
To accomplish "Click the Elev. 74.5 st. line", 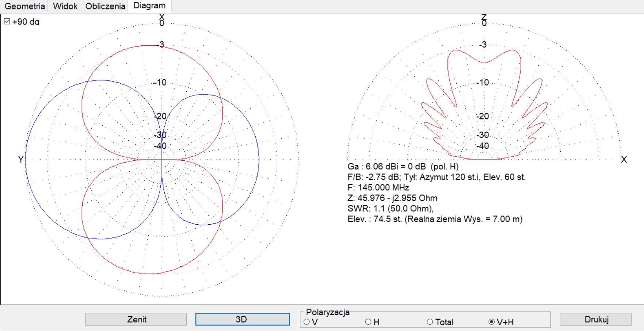I will pyautogui.click(x=435, y=219).
